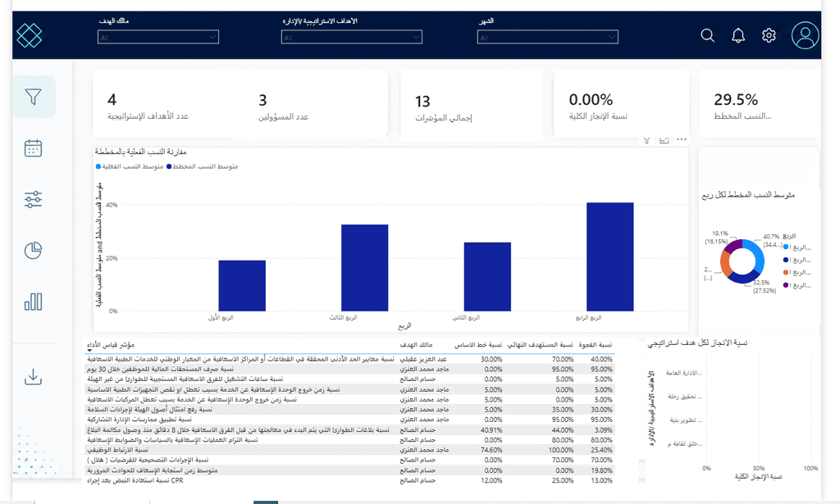
Task: Open settings gear in header
Action: [769, 35]
